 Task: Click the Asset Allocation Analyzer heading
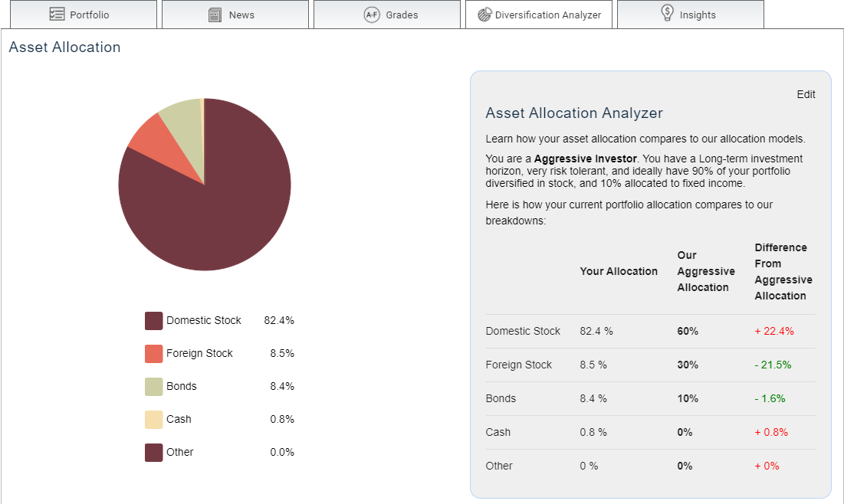pyautogui.click(x=574, y=113)
